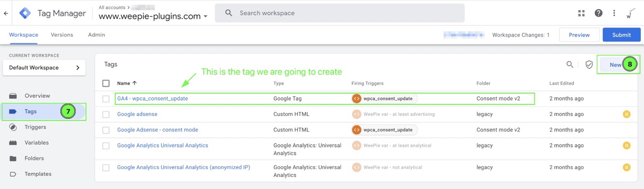Viewport: 644px width, 189px height.
Task: Click the Templates sidebar icon
Action: tap(14, 174)
